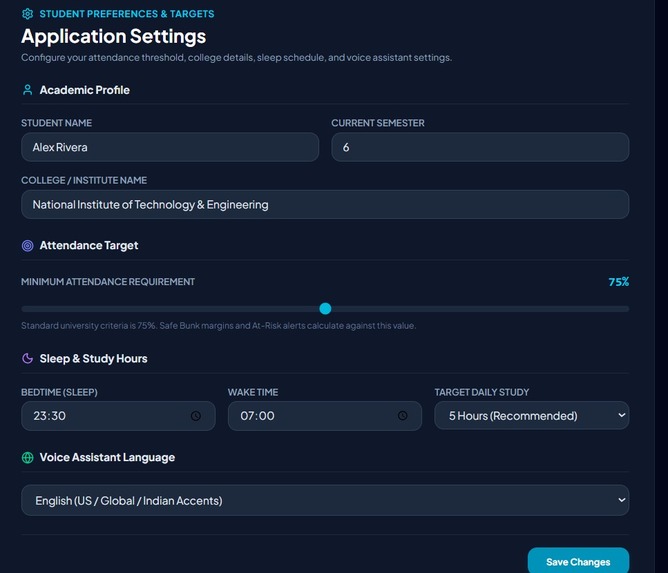Expand the Target Daily Study dropdown
Screen dimensions: 668x573
click(532, 416)
